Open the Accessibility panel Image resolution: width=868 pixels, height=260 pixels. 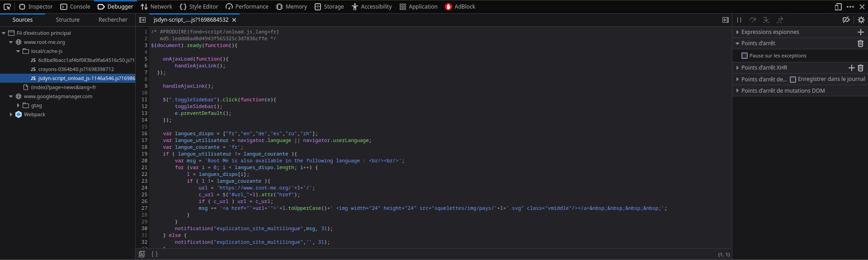(372, 7)
